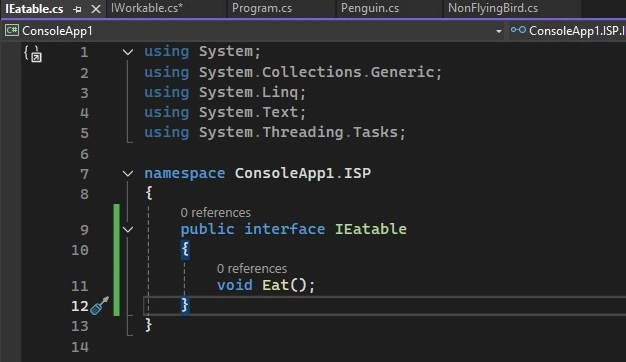Viewport: 626px width, 362px height.
Task: Click the 0 references lens above IEatable
Action: pos(216,213)
